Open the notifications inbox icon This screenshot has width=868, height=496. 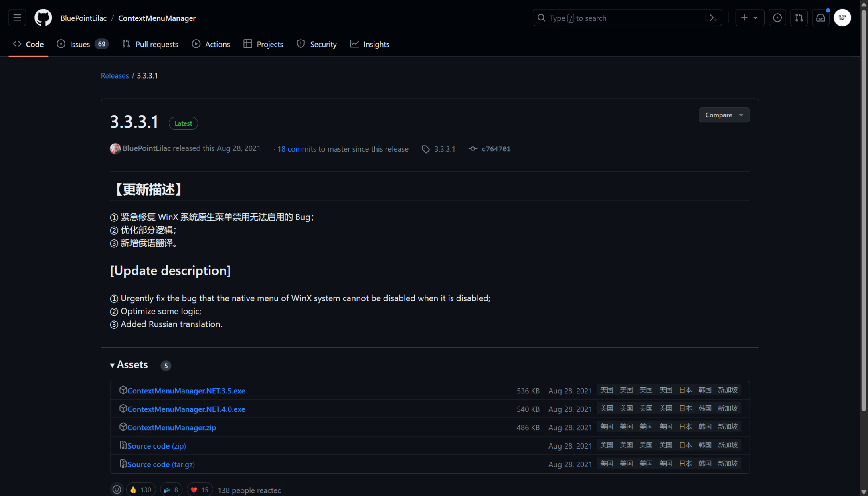click(x=821, y=18)
